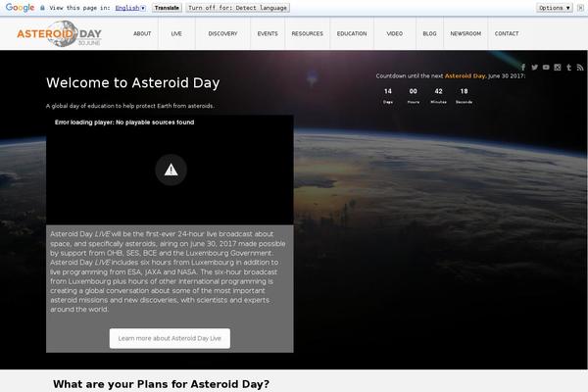Viewport: 588px width, 392px height.
Task: Close the Google translate bar
Action: (x=580, y=8)
